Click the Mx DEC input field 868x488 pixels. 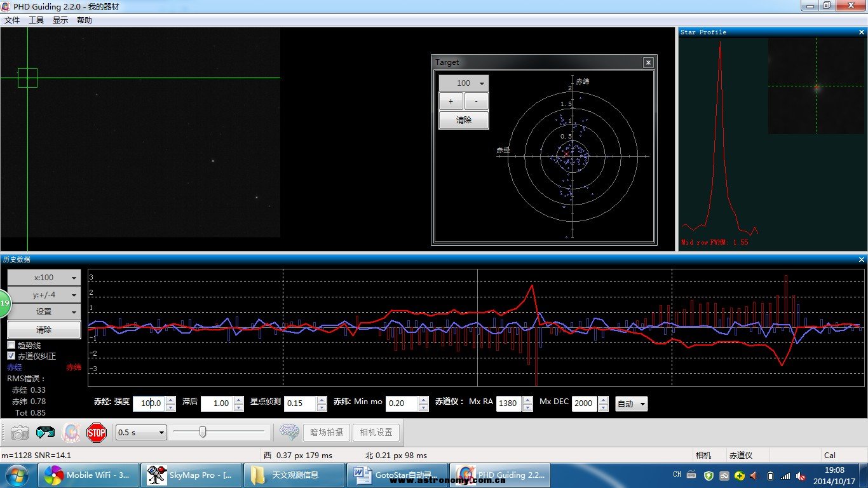(x=585, y=403)
